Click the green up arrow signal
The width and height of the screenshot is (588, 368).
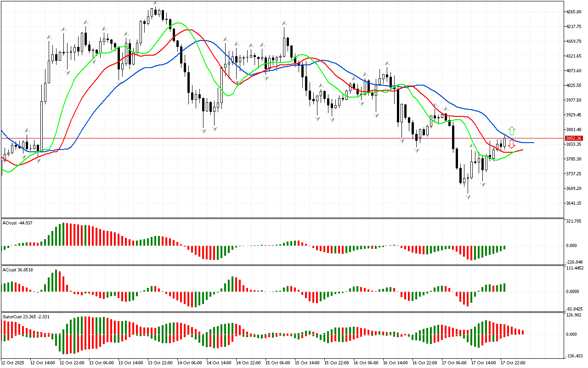coord(512,131)
